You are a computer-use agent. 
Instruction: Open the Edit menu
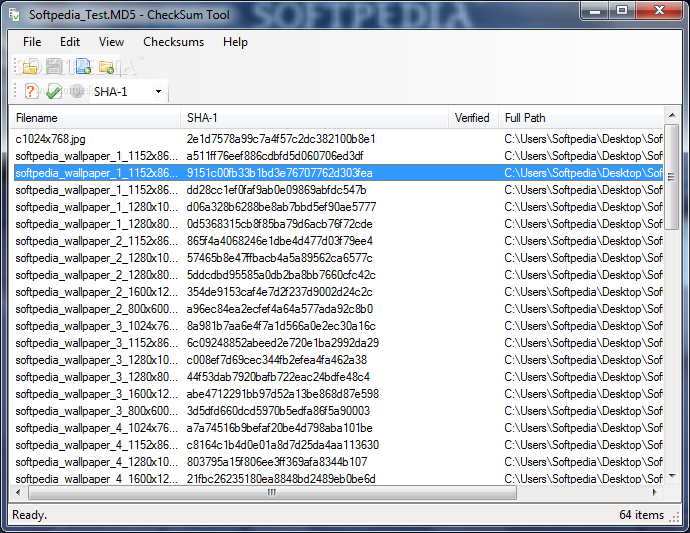[x=70, y=42]
